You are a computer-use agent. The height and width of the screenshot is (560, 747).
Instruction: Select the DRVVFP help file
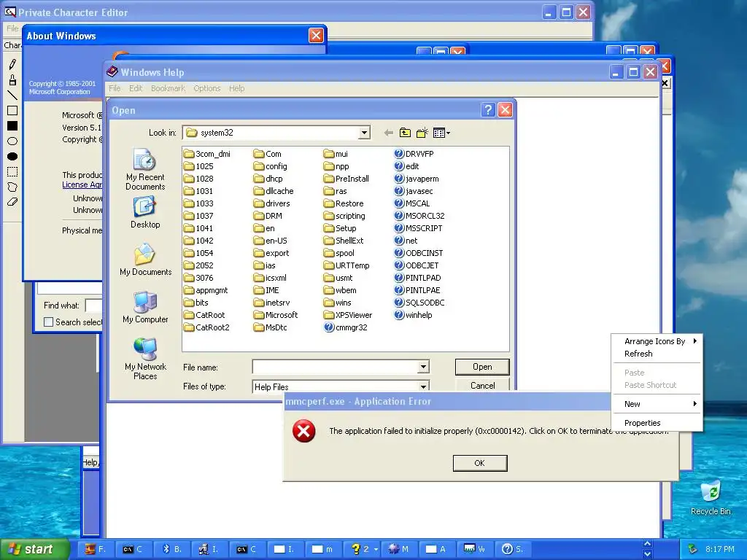pos(414,154)
